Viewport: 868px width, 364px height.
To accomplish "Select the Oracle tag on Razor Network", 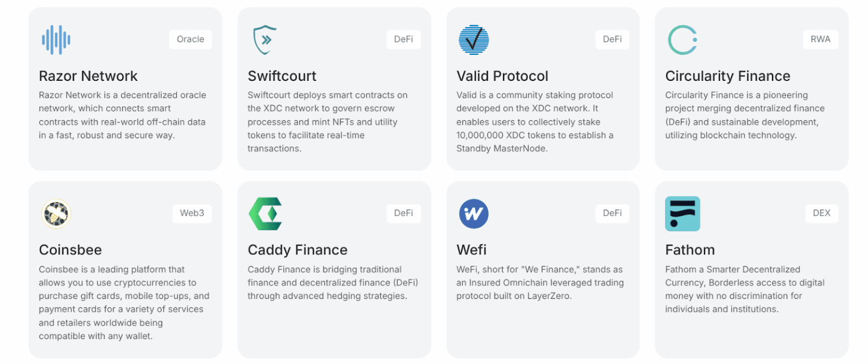I will click(x=190, y=40).
